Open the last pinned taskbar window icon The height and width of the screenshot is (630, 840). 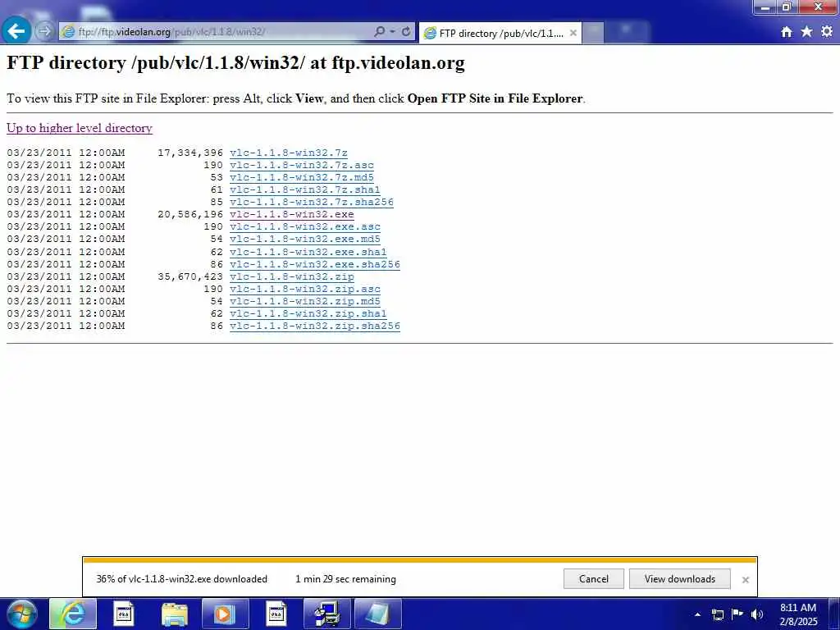(377, 614)
